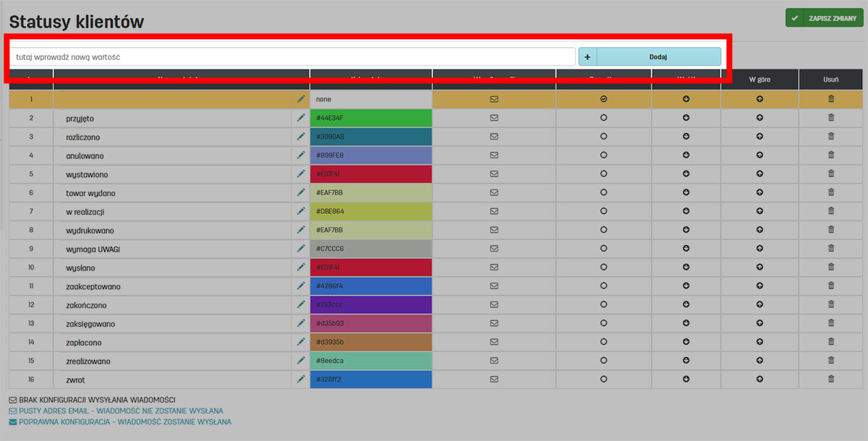
Task: Open email settings for zakończono status
Action: [494, 304]
